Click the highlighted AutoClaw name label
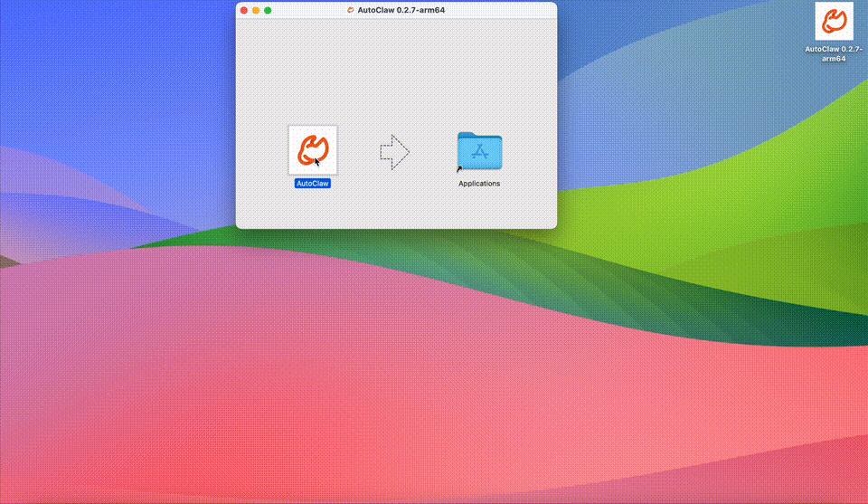This screenshot has height=504, width=868. tap(313, 184)
